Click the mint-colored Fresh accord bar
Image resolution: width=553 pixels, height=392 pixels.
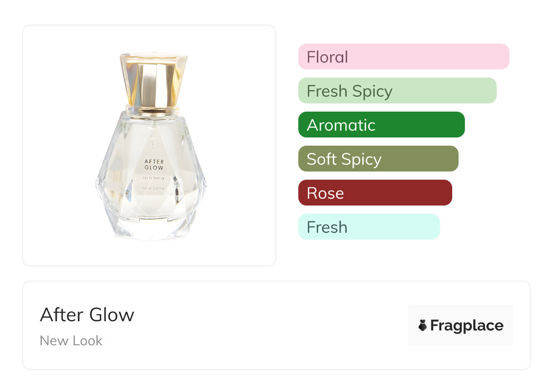369,227
